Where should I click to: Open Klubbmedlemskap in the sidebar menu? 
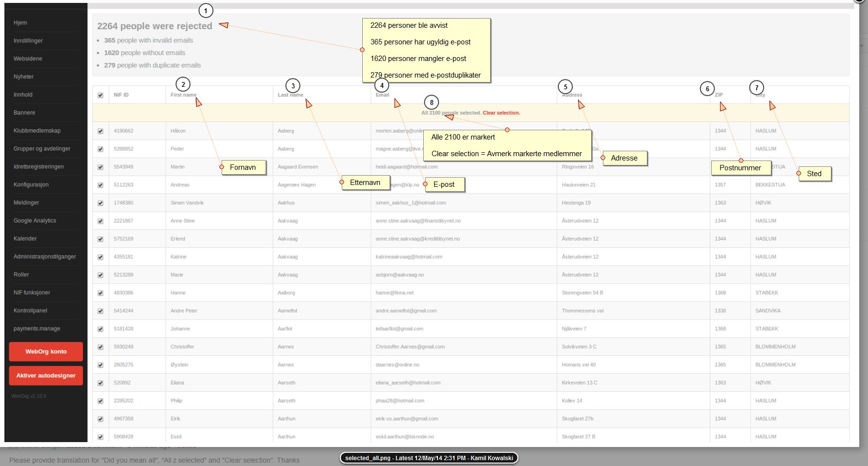(x=37, y=130)
